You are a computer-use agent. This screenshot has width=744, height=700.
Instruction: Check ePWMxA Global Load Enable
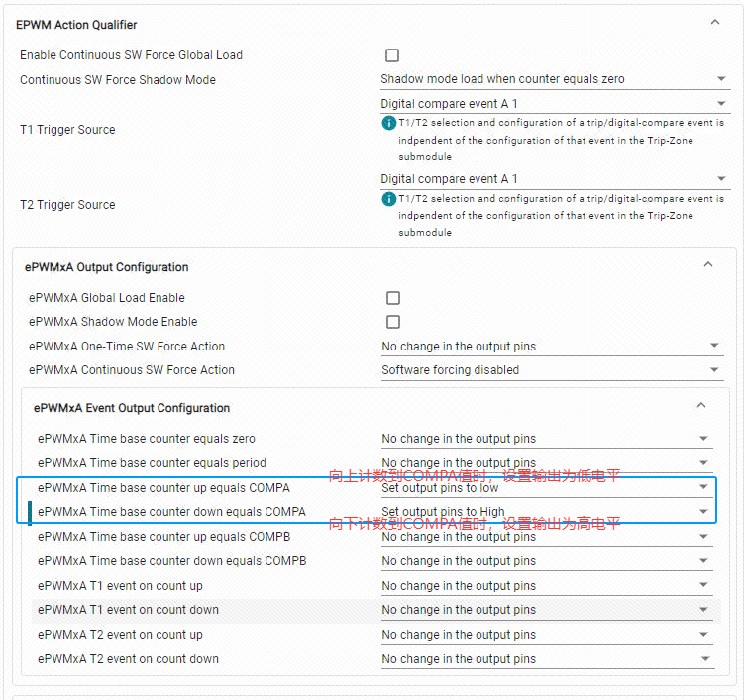[393, 298]
